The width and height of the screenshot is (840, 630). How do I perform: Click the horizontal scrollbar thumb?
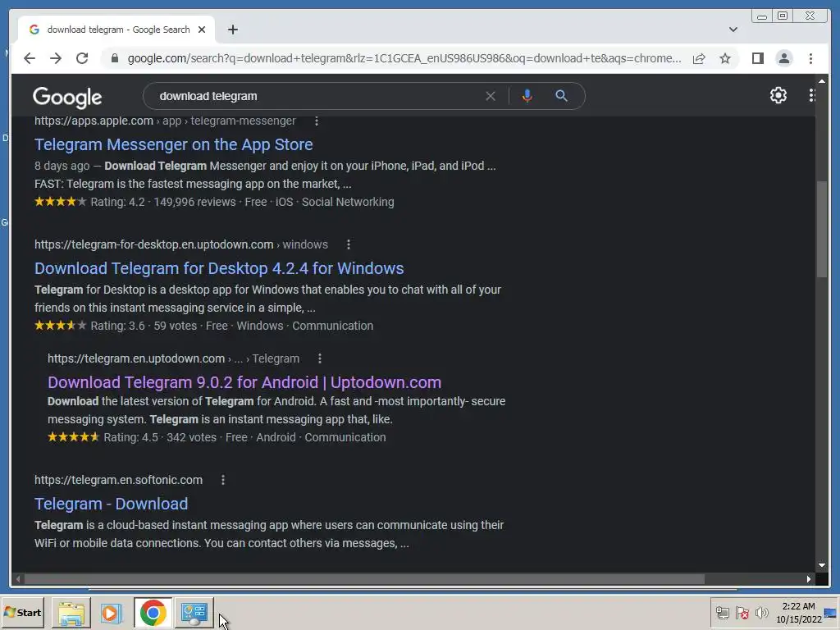364,579
